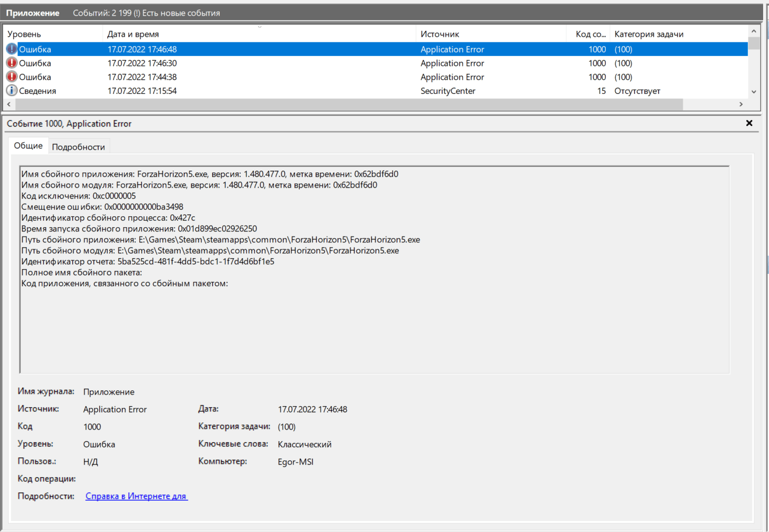
Task: Click the faulting application path line
Action: click(220, 239)
